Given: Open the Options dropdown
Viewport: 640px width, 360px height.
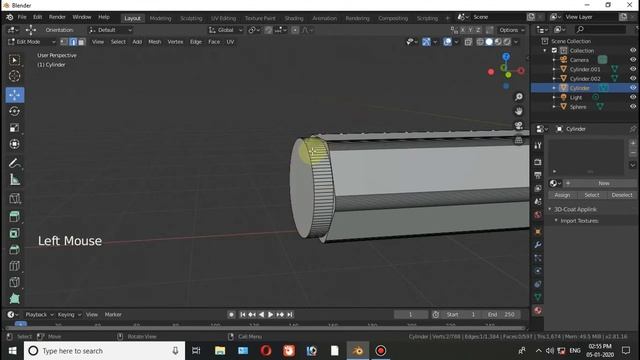Looking at the screenshot, I should (x=511, y=30).
